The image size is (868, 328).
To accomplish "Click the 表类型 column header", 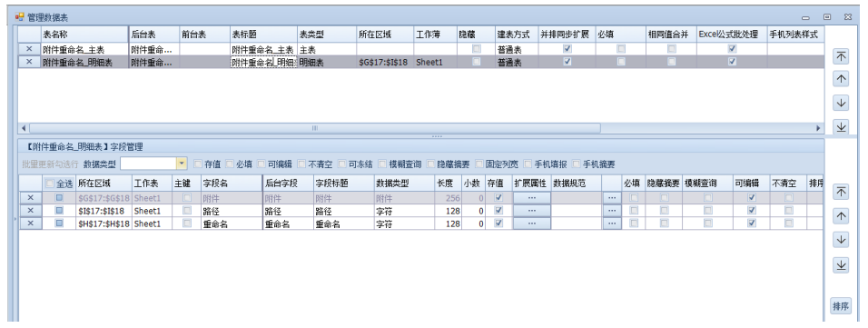I will 327,35.
